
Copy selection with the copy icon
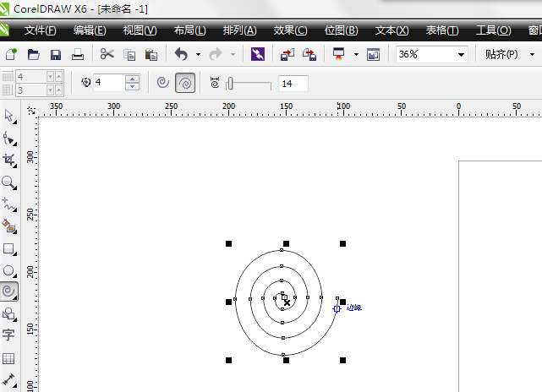point(129,55)
